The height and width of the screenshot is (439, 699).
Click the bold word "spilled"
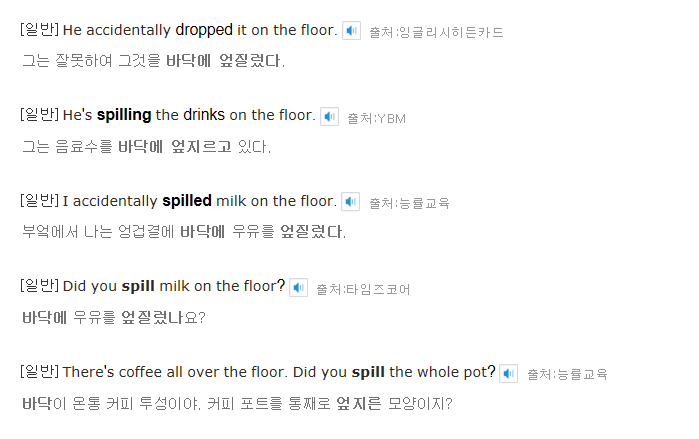click(x=187, y=201)
